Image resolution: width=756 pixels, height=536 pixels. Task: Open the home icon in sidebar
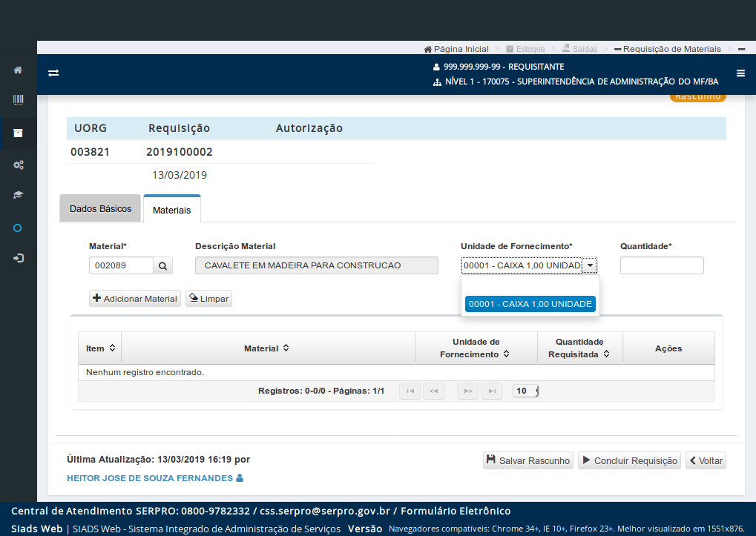pos(18,70)
